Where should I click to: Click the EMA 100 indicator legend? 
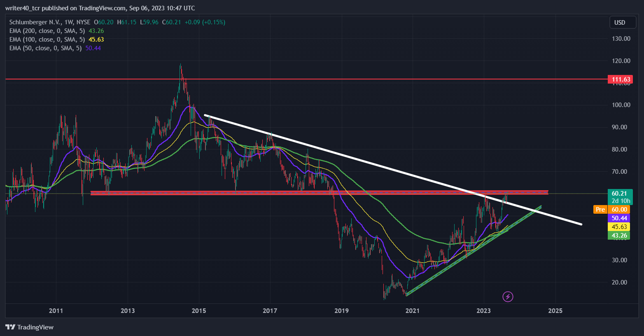coord(47,40)
